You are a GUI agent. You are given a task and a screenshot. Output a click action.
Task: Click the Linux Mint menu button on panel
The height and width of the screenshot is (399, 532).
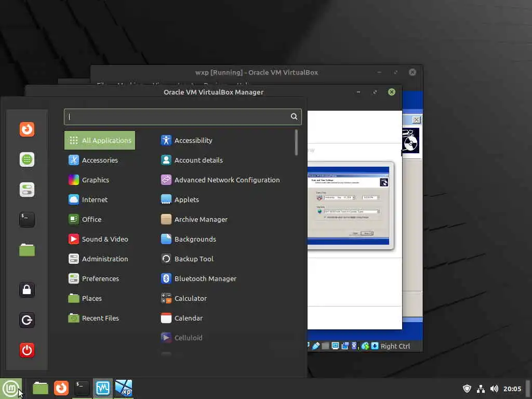11,389
